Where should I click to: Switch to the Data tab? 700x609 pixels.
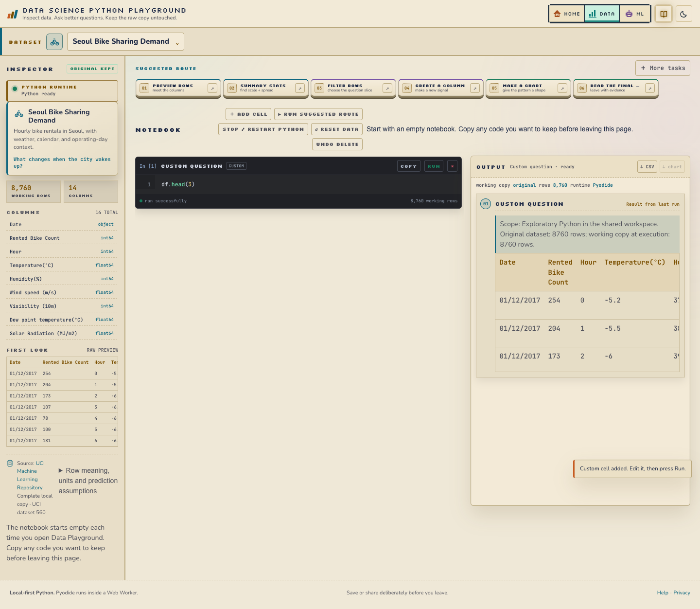coord(602,14)
